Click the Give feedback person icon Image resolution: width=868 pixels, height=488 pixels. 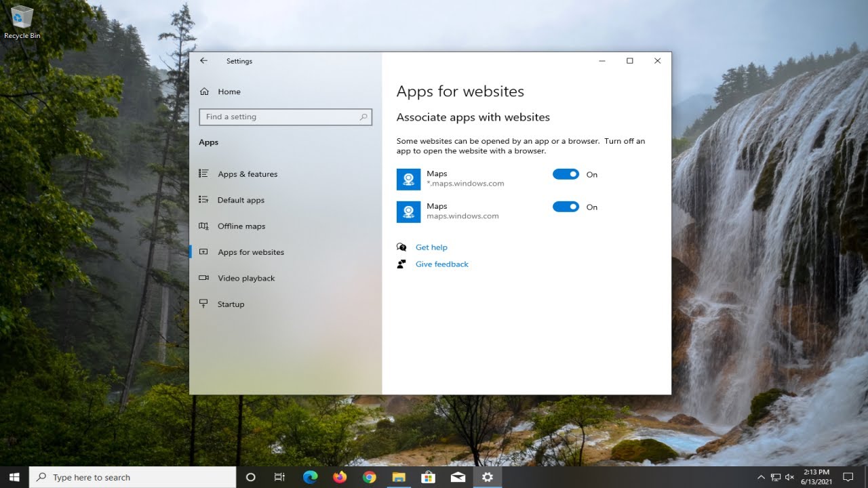click(401, 264)
